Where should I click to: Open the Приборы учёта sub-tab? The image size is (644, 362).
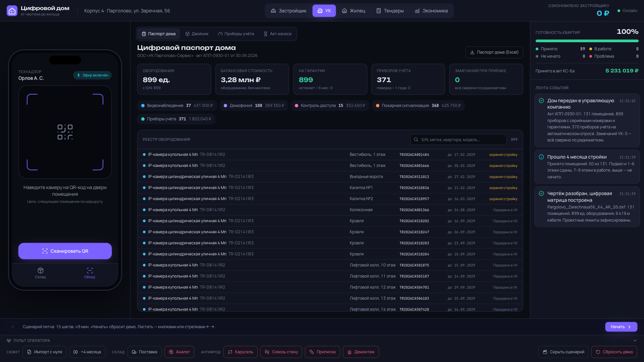pyautogui.click(x=236, y=34)
